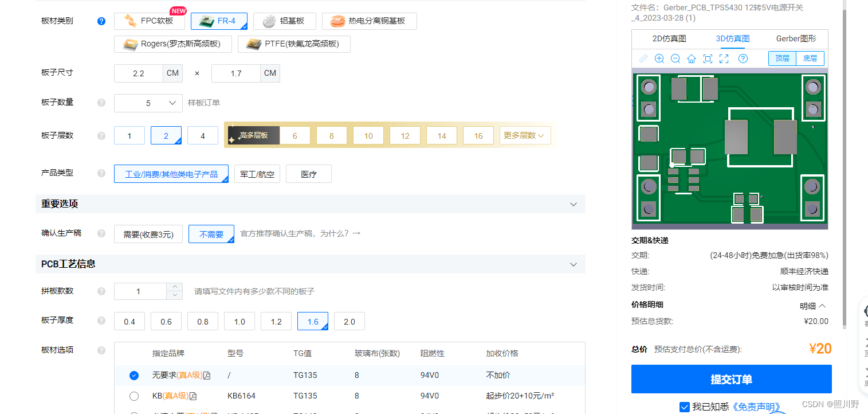Select board thickness 1.0
Viewport: 868px width, 414px height.
click(239, 321)
